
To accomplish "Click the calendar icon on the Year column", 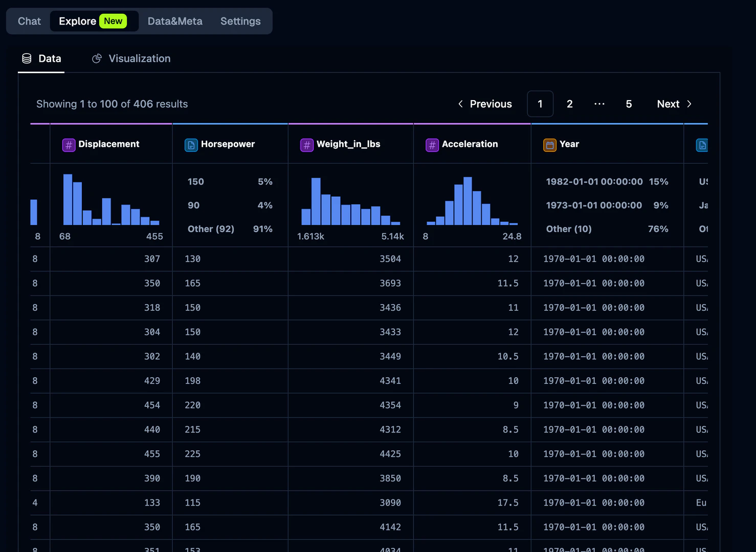I will (549, 145).
